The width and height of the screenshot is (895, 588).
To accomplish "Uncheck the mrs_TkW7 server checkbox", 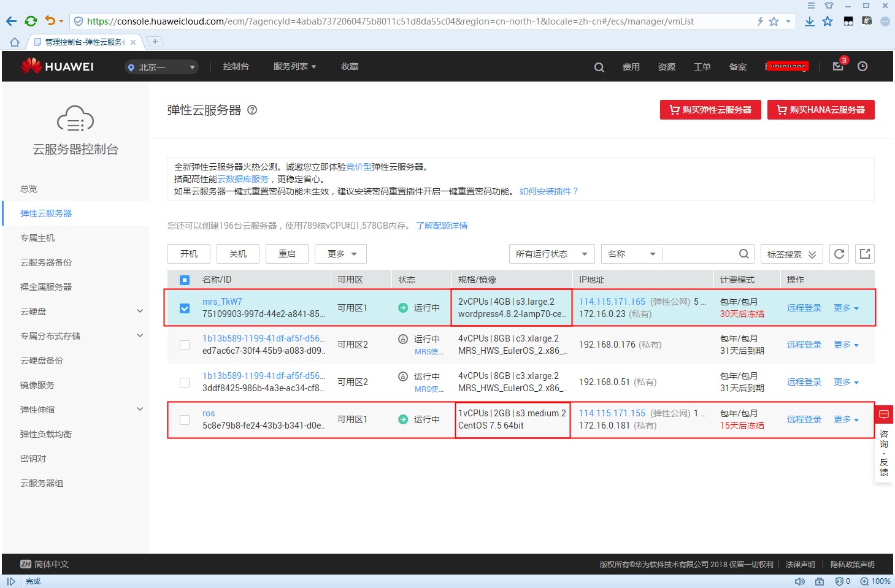I will click(x=185, y=308).
